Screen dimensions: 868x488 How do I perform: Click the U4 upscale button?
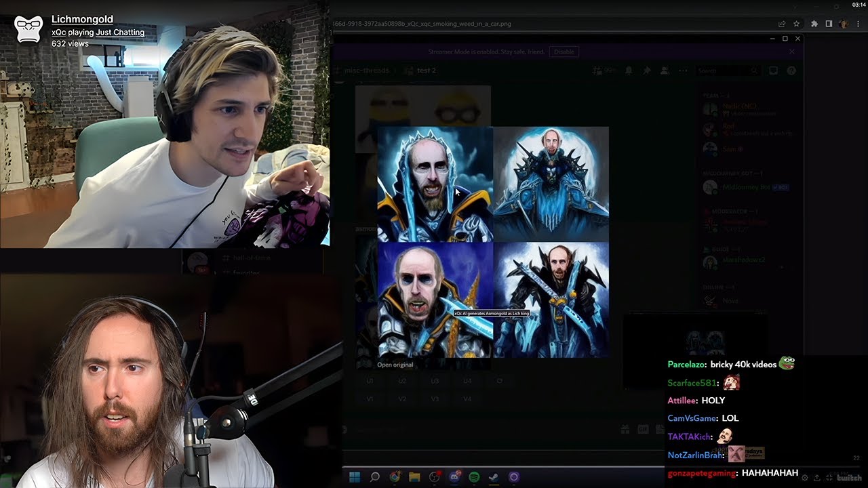click(x=467, y=381)
